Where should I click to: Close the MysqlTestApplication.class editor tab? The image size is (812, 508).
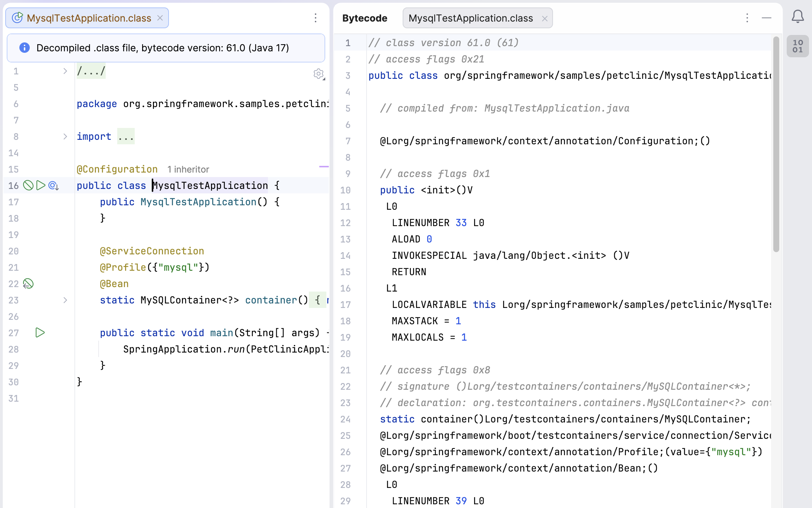(160, 17)
